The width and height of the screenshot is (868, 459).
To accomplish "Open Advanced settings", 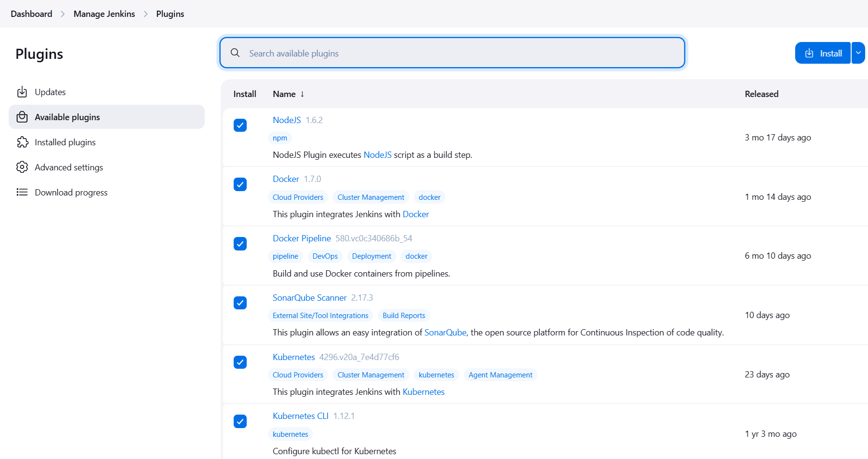I will [107, 167].
